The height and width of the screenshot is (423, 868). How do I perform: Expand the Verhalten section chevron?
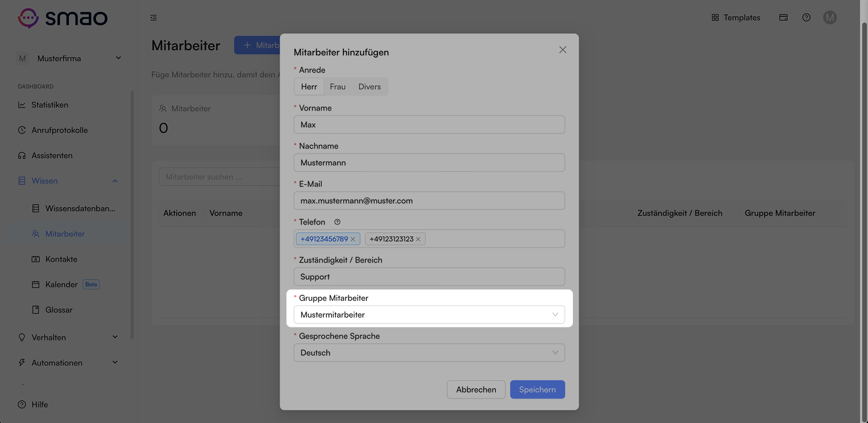[115, 337]
